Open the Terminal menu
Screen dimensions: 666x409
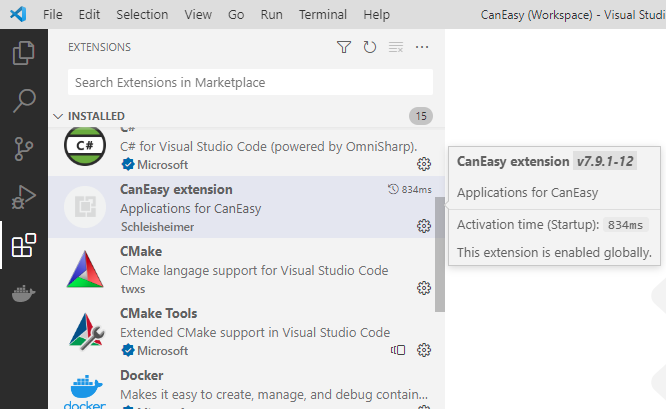click(x=323, y=14)
